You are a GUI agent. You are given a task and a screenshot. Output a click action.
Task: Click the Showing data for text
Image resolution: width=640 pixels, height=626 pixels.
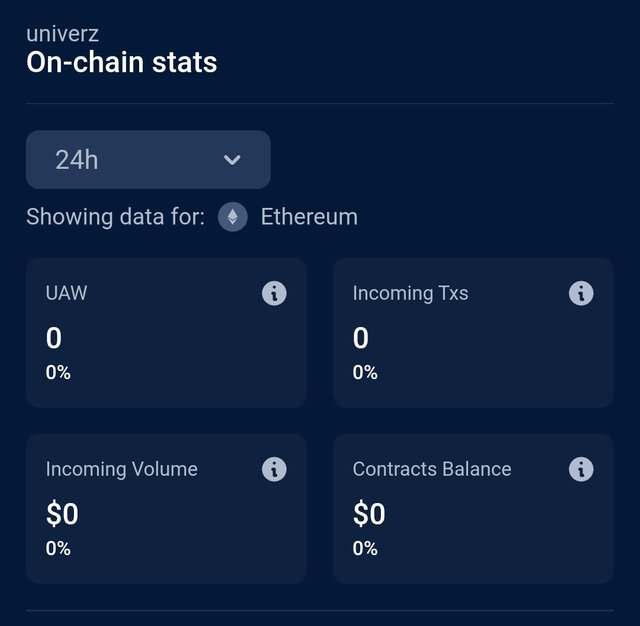[116, 217]
